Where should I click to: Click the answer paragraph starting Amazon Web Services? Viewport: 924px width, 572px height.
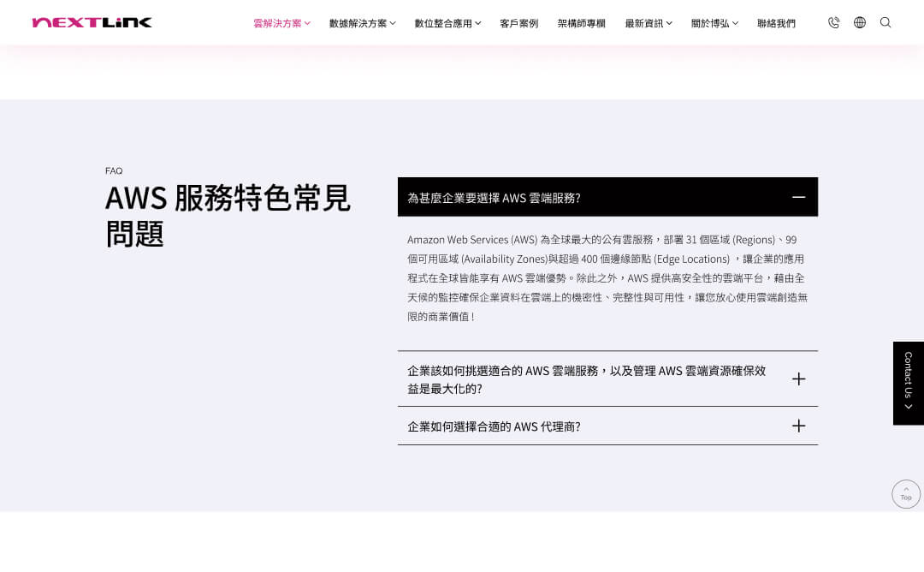pos(607,277)
